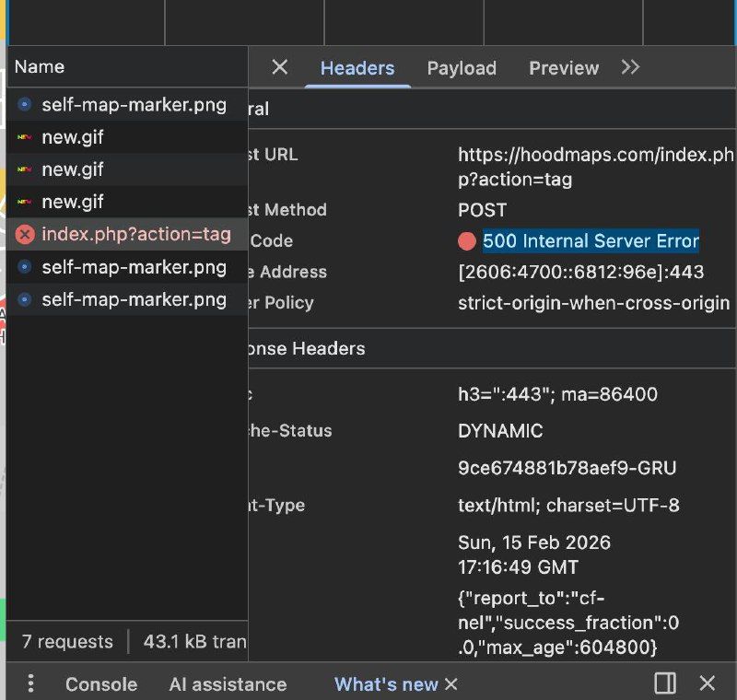Switch to the Console drawer tab

[x=101, y=684]
